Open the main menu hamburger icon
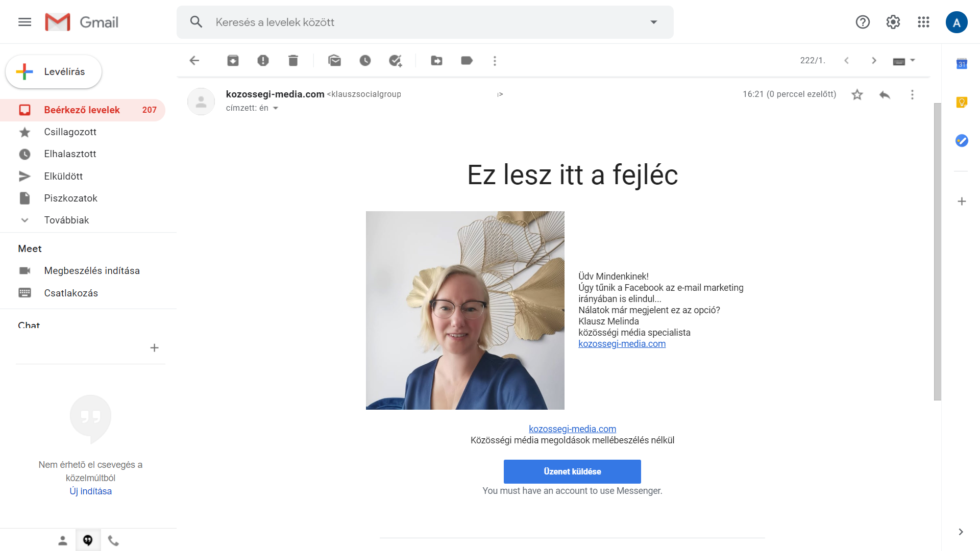 24,22
